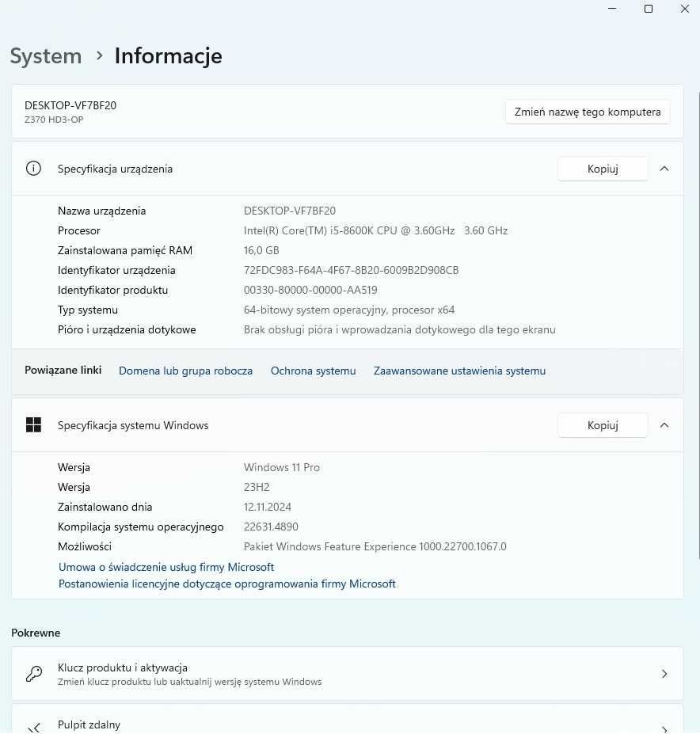Open Umowa o świadczenie usług firmy Microsoft
The image size is (700, 734).
(x=166, y=567)
